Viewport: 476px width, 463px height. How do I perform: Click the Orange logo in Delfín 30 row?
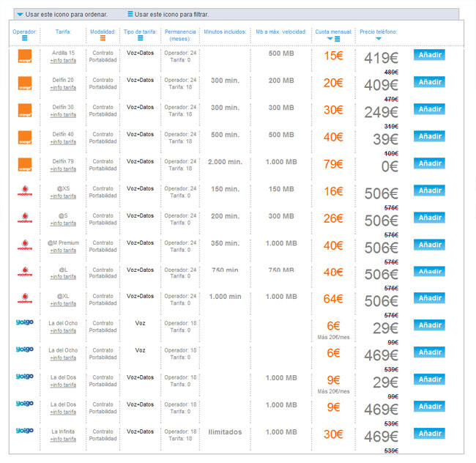click(x=25, y=110)
